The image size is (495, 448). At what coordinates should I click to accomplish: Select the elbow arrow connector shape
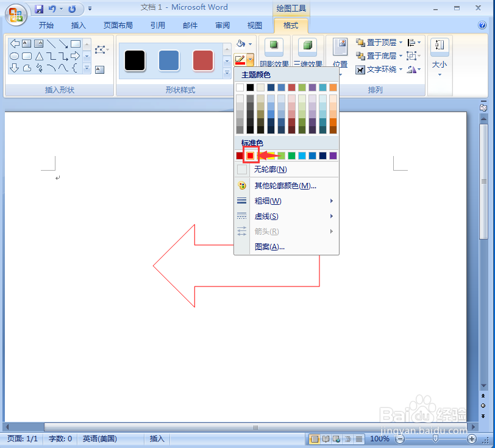pos(63,56)
